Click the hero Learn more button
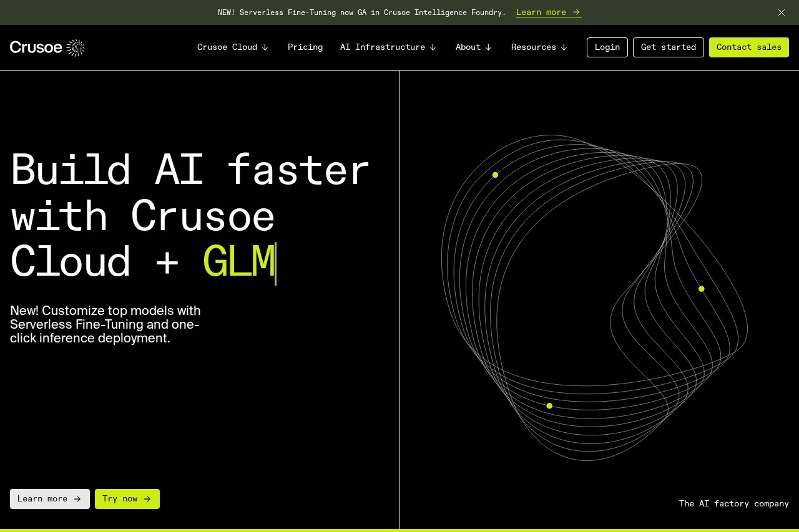 pos(50,499)
